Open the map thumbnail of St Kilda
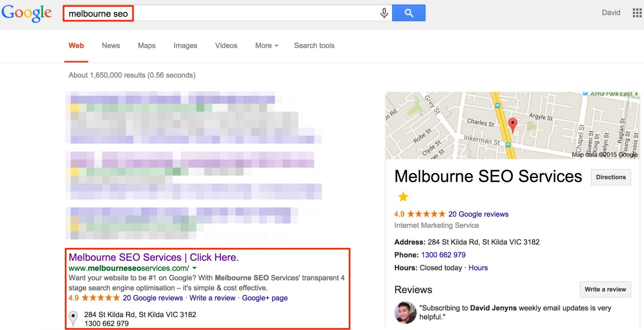 [x=512, y=125]
